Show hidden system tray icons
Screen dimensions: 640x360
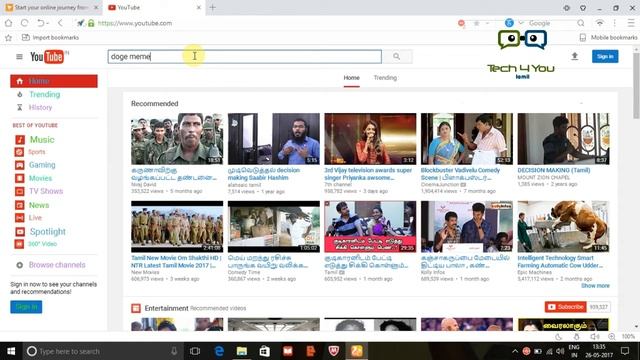pos(515,351)
